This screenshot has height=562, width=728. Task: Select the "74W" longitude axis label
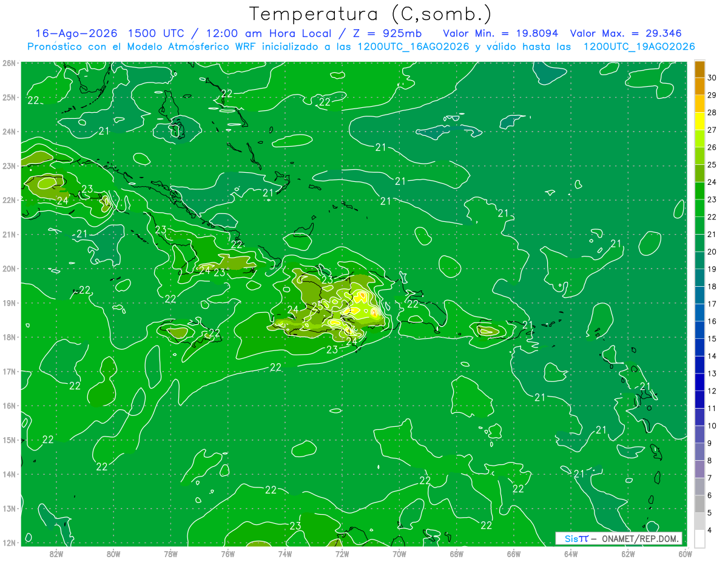[x=285, y=553]
